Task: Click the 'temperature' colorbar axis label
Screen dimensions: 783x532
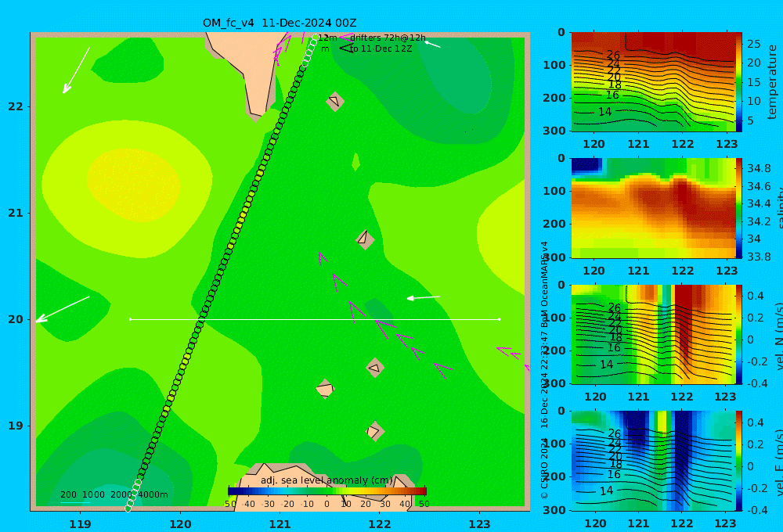Action: (772, 82)
